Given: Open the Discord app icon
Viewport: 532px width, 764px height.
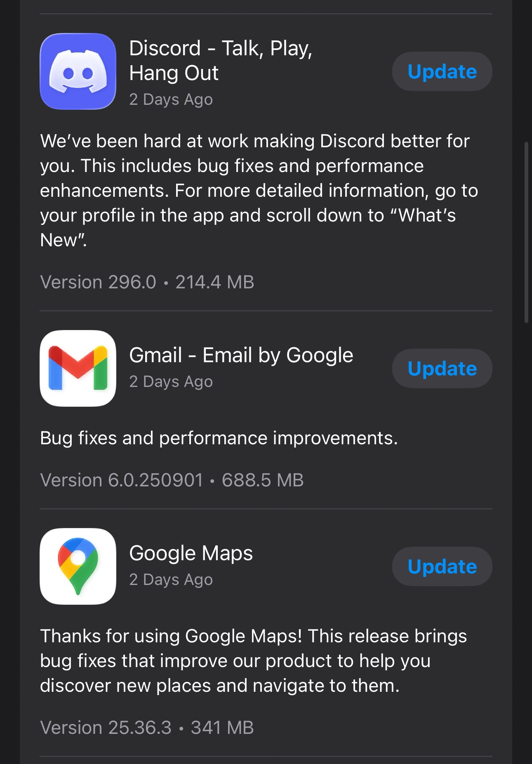Looking at the screenshot, I should 78,71.
